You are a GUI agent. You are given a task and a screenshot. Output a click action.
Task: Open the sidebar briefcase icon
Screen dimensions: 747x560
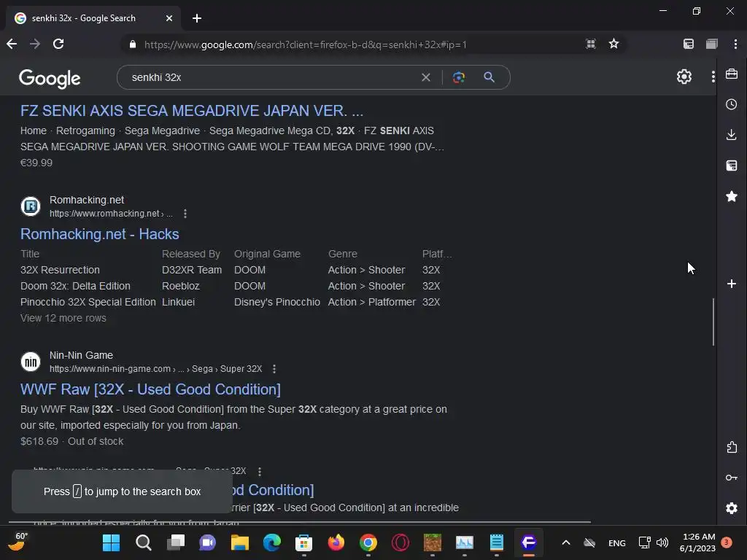(x=732, y=74)
